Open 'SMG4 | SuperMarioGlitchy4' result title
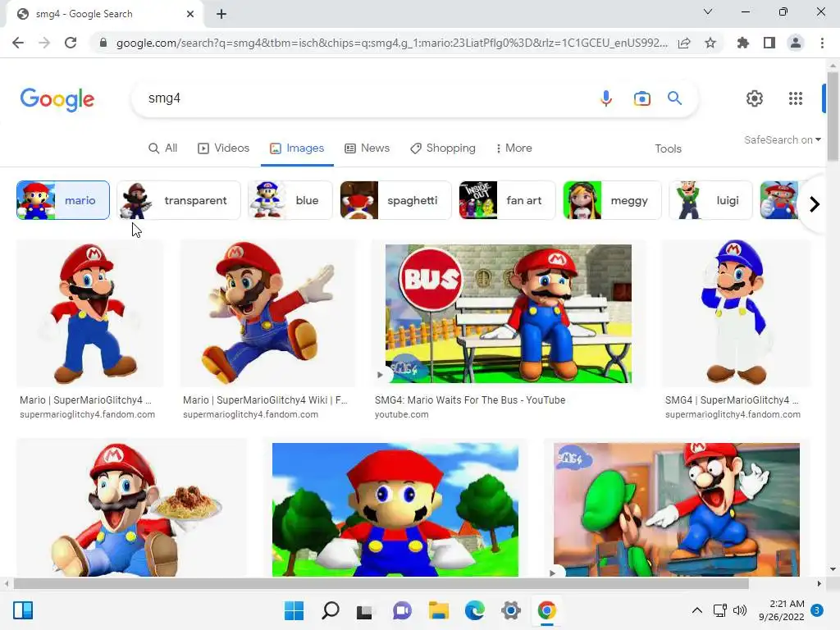The width and height of the screenshot is (840, 630). [732, 400]
